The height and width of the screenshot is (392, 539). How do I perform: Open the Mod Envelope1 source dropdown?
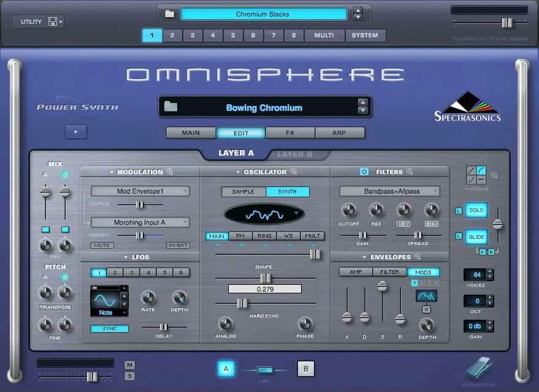(x=140, y=191)
